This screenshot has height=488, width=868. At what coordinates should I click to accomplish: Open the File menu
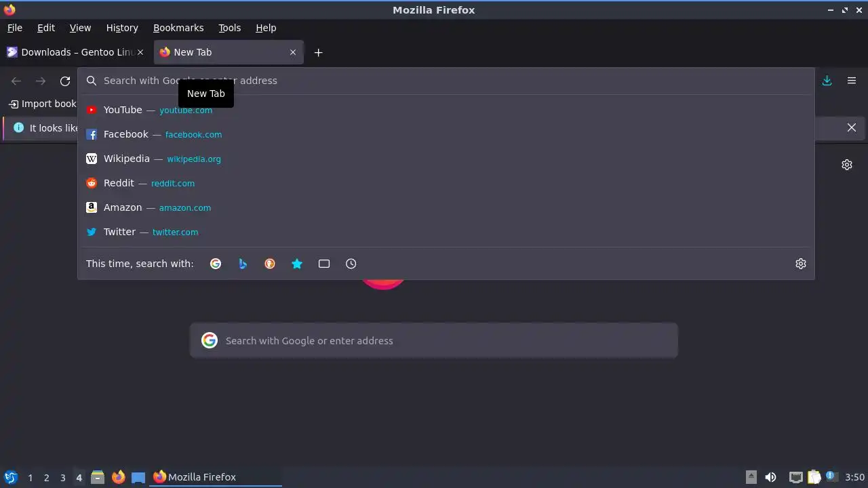click(15, 28)
